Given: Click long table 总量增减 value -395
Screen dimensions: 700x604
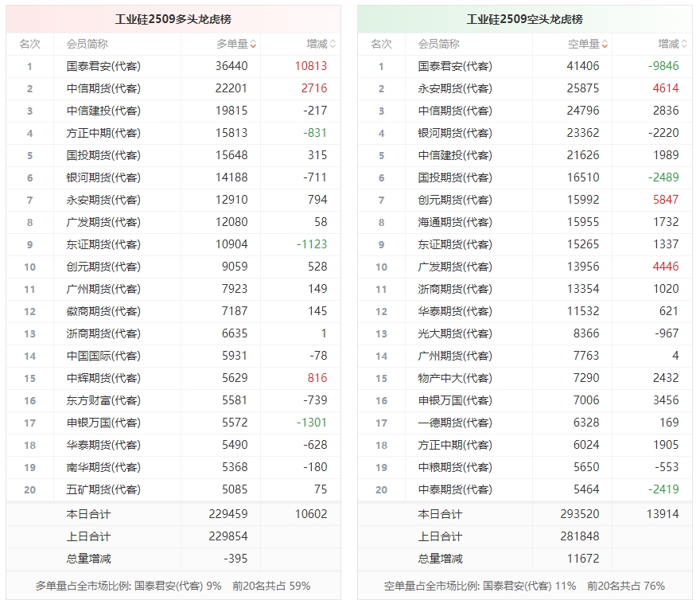Looking at the screenshot, I should coord(235,559).
